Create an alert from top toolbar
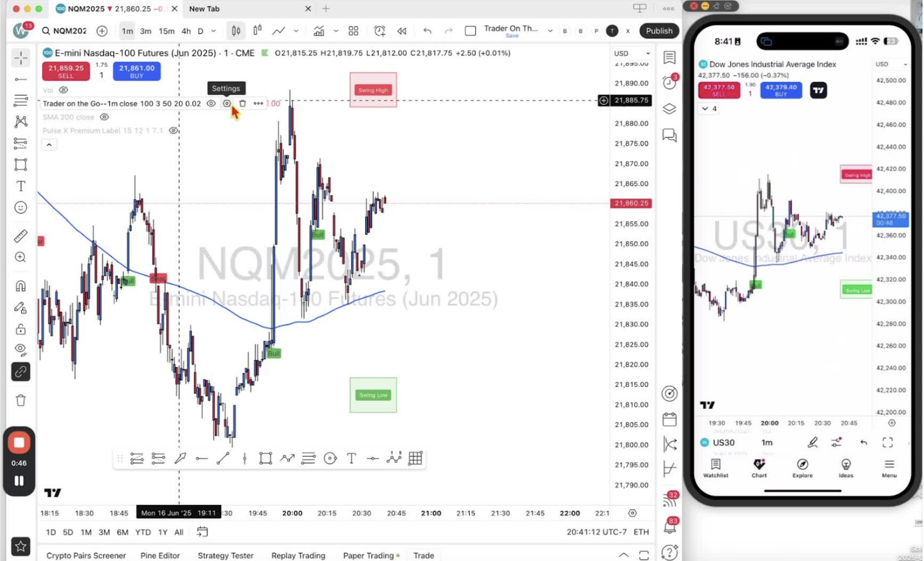Image resolution: width=924 pixels, height=561 pixels. (379, 31)
